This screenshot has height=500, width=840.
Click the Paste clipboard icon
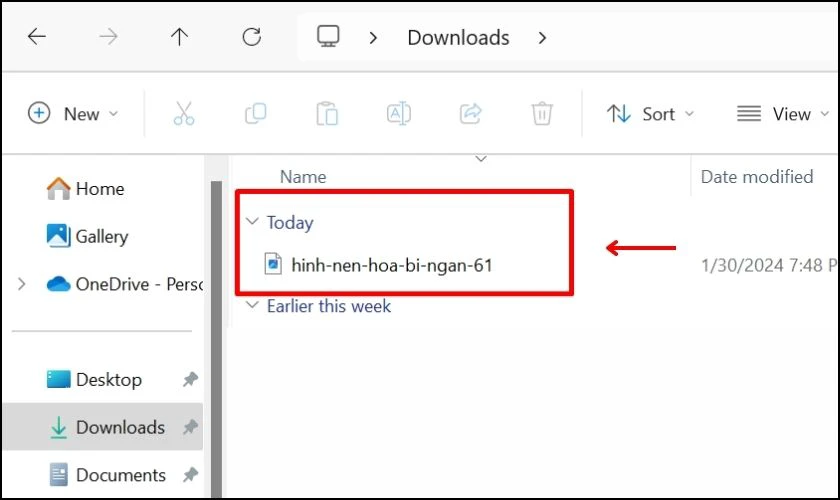[x=327, y=114]
